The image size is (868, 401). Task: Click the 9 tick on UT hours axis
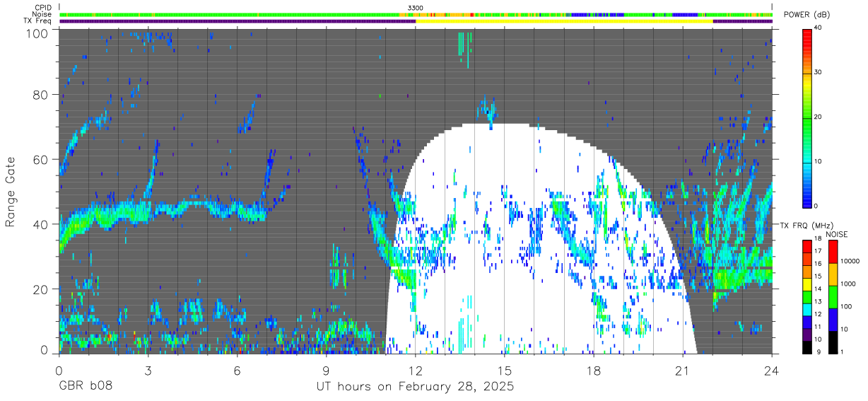pos(326,370)
